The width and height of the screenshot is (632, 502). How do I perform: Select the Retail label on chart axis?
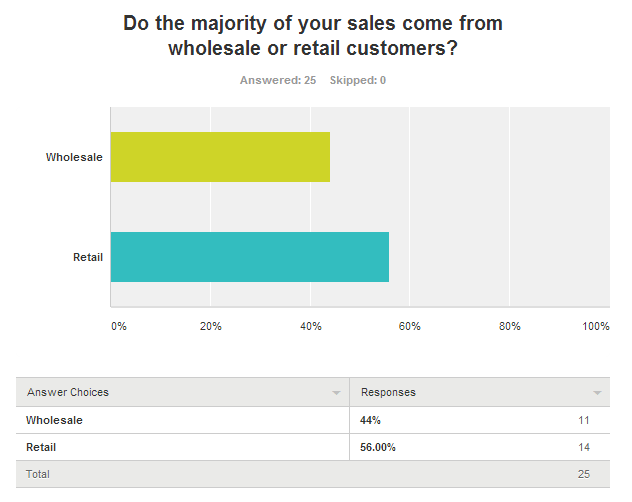tap(88, 257)
